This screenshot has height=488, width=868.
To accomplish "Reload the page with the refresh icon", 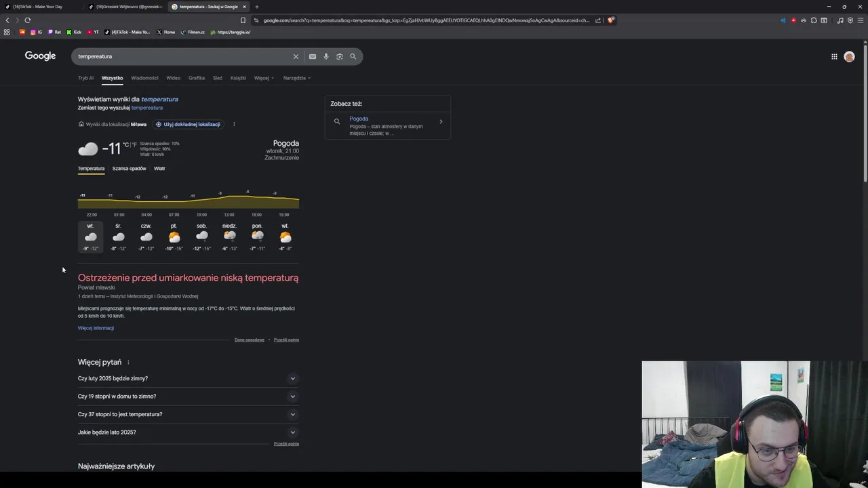I will click(27, 20).
